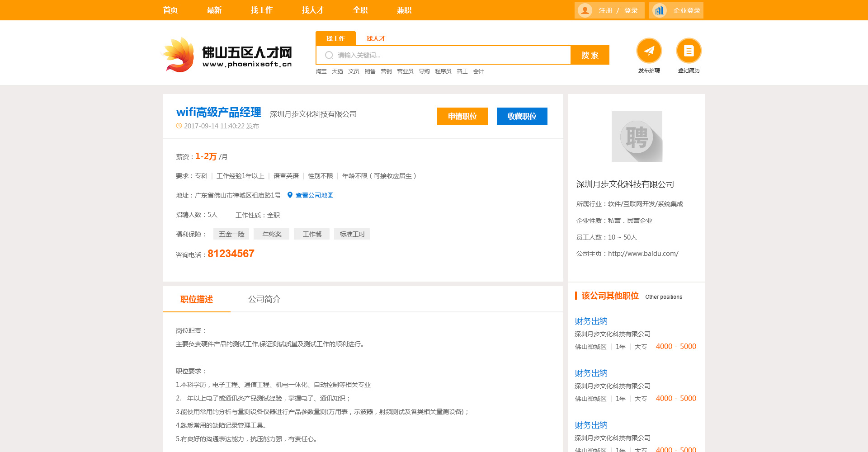
Task: Open the first 财务出纳 job listing
Action: [591, 321]
